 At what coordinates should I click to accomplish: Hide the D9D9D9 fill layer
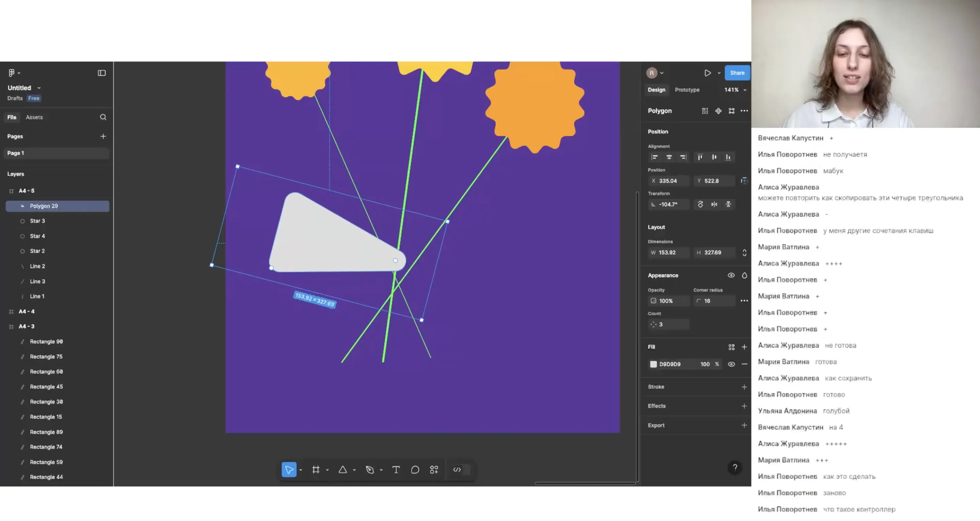(731, 364)
